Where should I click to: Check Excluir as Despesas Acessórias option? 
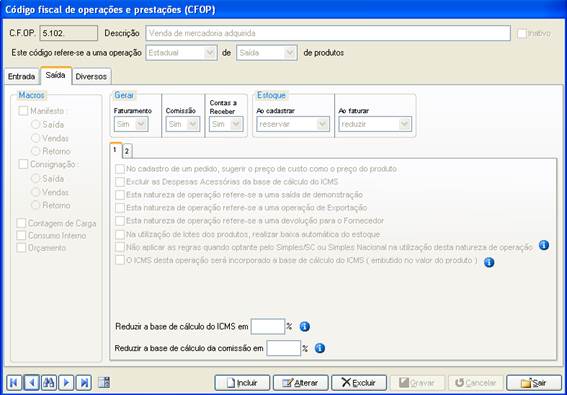pos(120,182)
